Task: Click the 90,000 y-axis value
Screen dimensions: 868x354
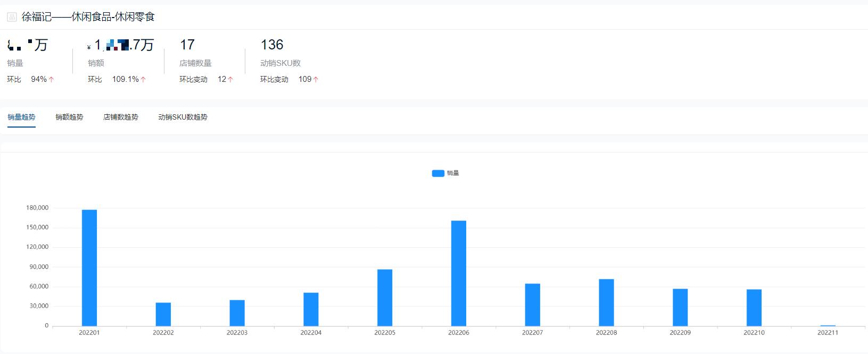Action: coord(39,267)
